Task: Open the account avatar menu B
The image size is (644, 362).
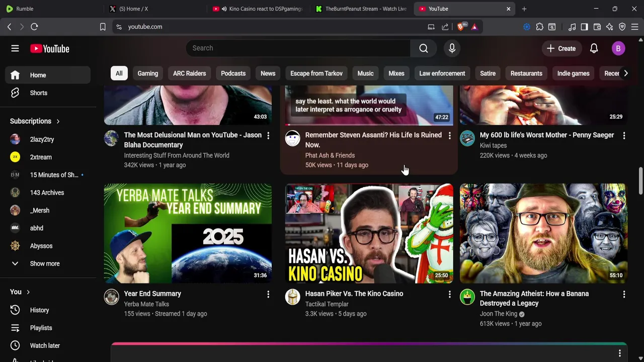Action: [x=618, y=48]
